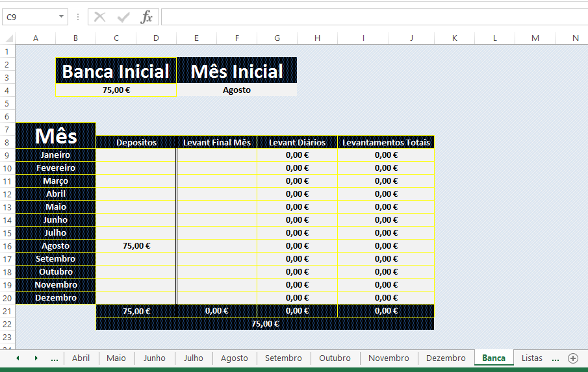This screenshot has width=588, height=372.
Task: Show hidden sheets via left ellipsis
Action: tap(55, 358)
